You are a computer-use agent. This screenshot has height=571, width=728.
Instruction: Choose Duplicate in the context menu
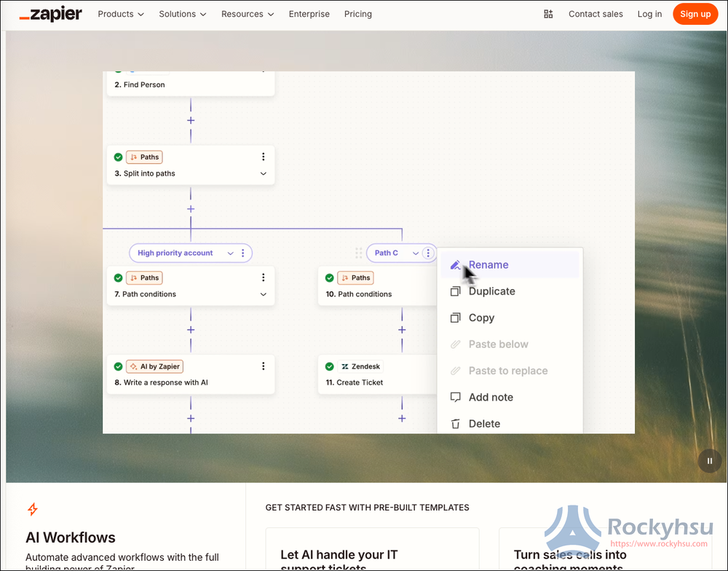pyautogui.click(x=510, y=291)
